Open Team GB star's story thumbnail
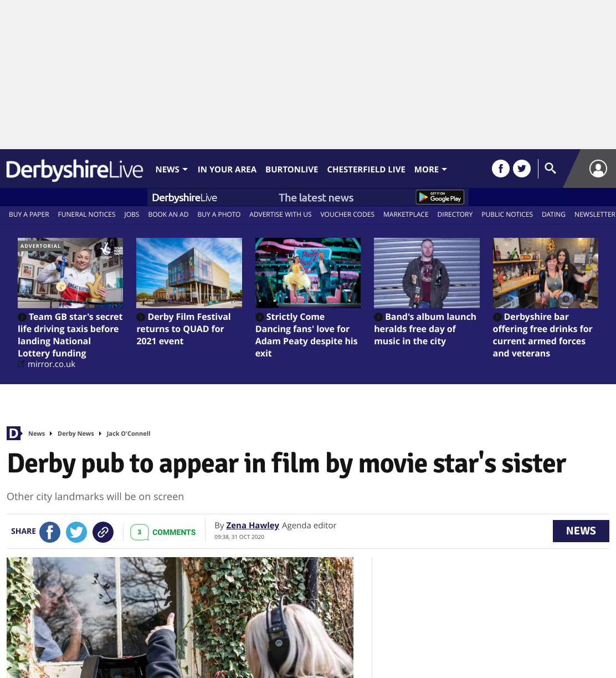The width and height of the screenshot is (616, 678). click(70, 273)
